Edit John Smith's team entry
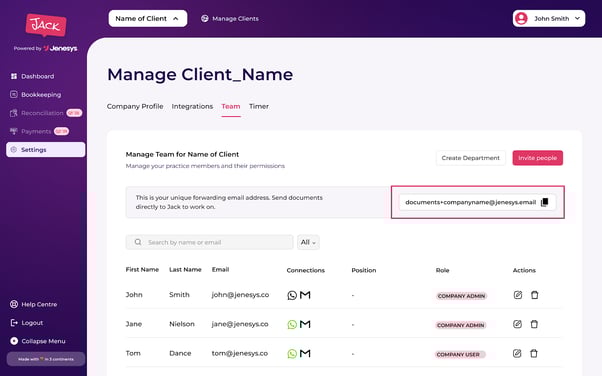 (x=518, y=295)
